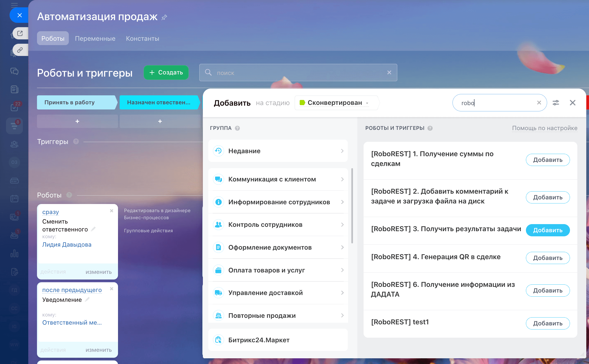Open Сконвертирован stage dropdown
589x364 pixels.
coord(336,103)
